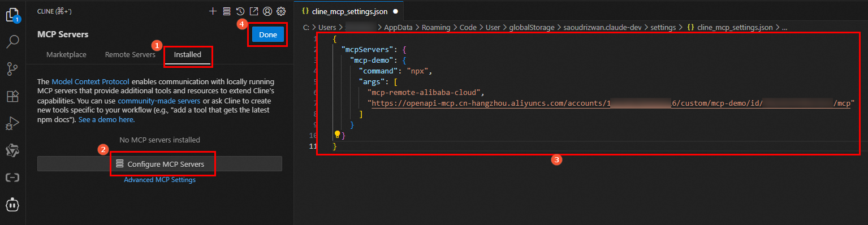Start a new Cline task with plus icon

point(213,11)
